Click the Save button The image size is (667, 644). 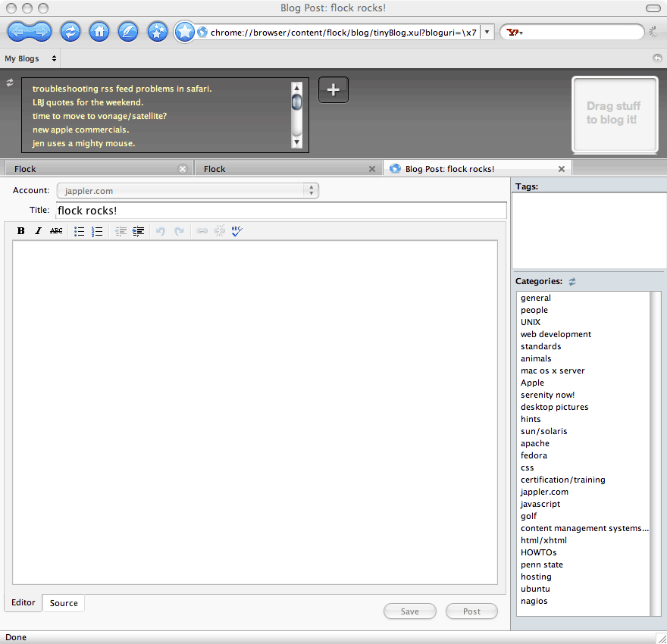pyautogui.click(x=409, y=611)
